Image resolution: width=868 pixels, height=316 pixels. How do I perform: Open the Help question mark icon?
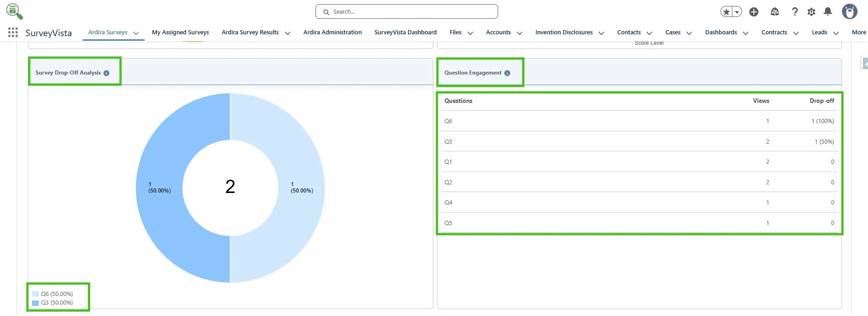[795, 12]
